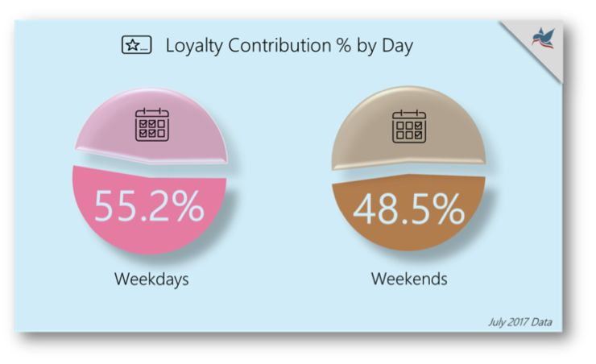
Task: Select the 48.5% value text
Action: pyautogui.click(x=409, y=209)
